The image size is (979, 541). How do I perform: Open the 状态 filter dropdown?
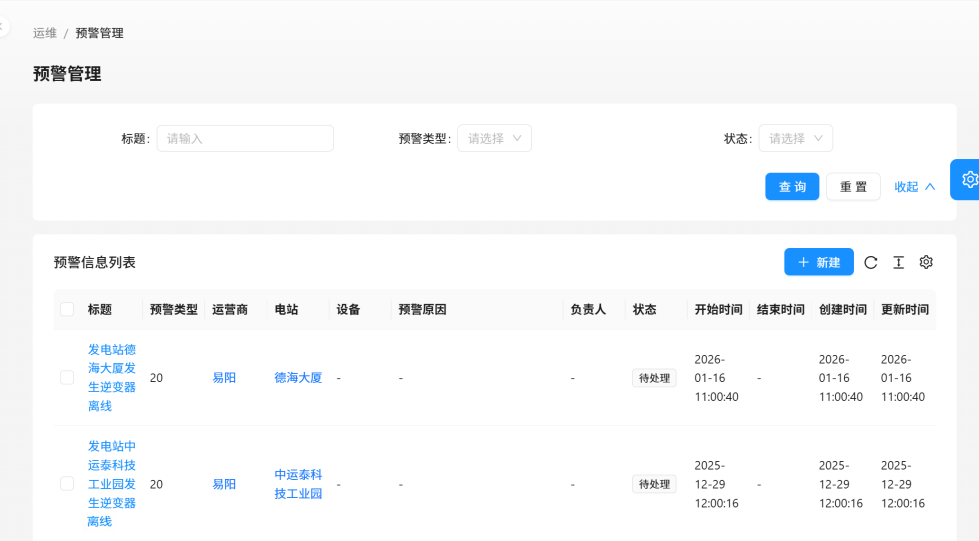pyautogui.click(x=795, y=138)
